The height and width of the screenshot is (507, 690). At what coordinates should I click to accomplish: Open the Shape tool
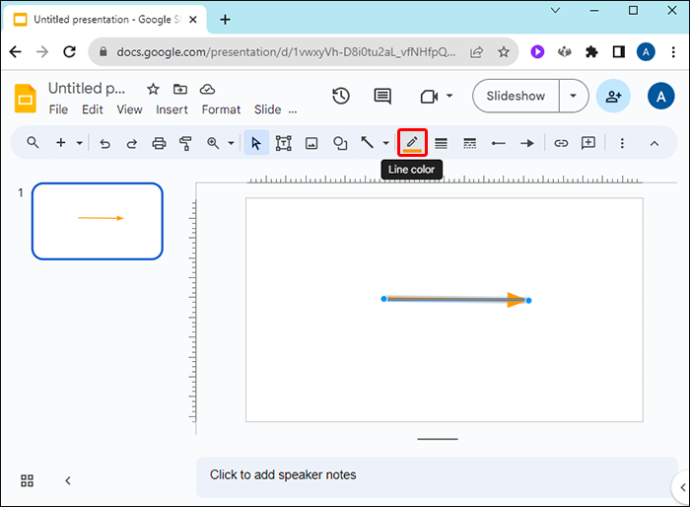340,143
